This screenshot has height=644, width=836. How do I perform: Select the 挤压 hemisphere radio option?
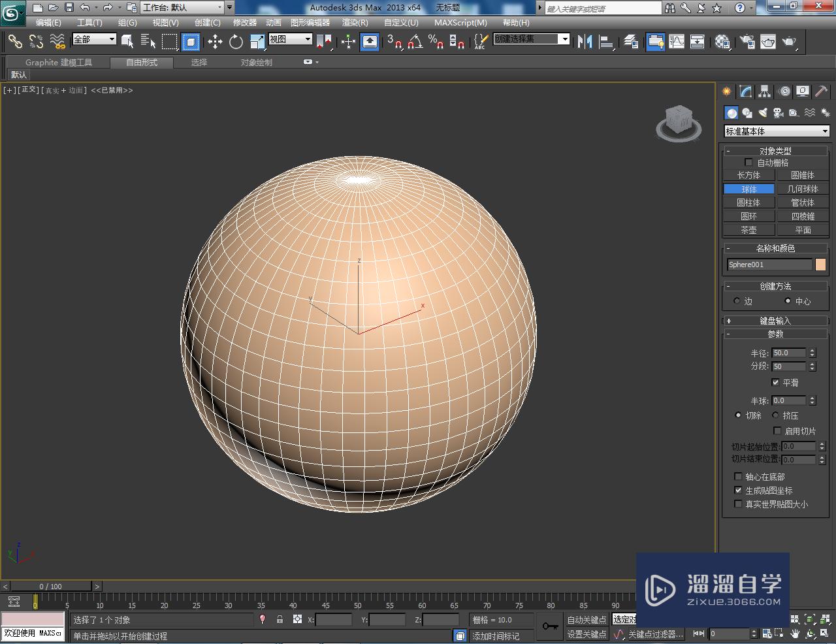775,415
